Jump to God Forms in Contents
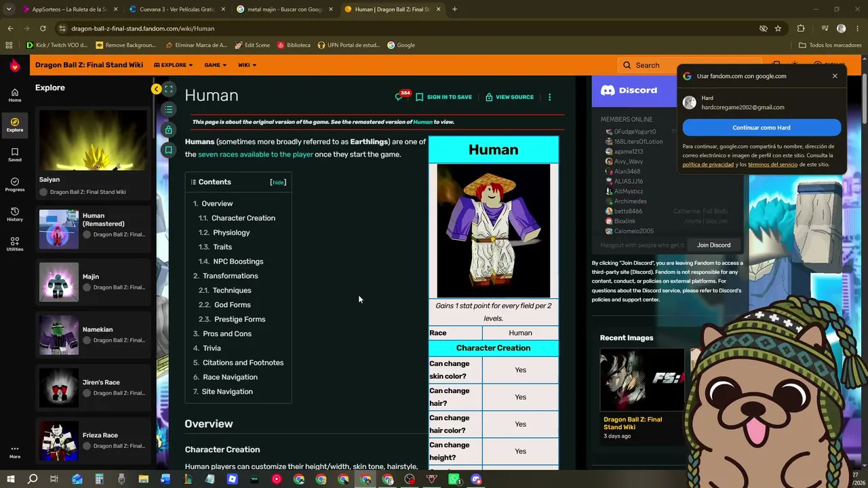The image size is (868, 488). coord(233,305)
